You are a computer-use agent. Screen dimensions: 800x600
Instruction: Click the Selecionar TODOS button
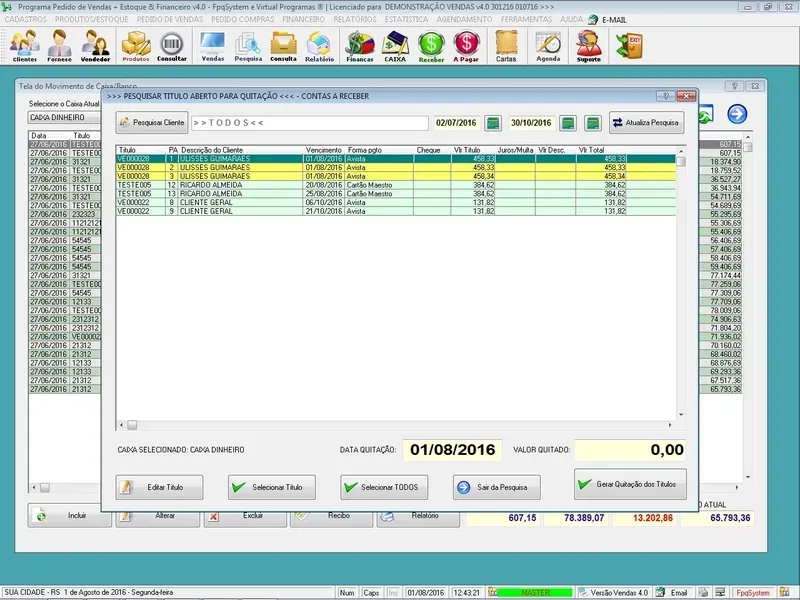[x=385, y=487]
